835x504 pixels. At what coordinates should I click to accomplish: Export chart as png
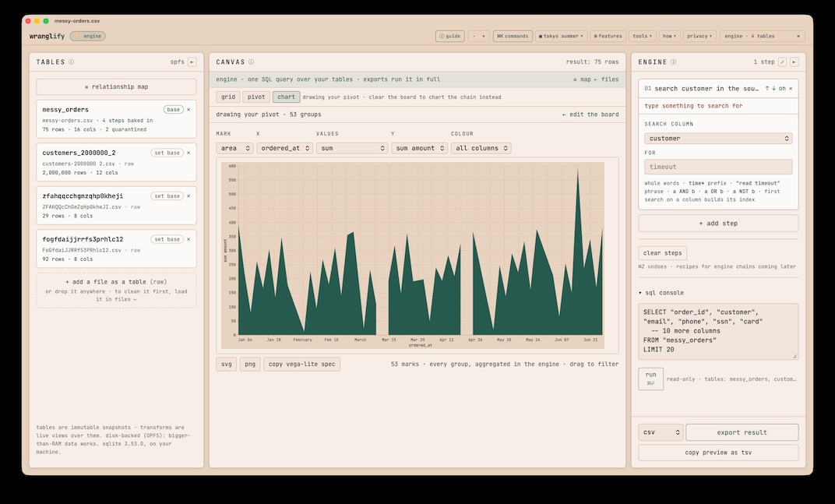[250, 364]
